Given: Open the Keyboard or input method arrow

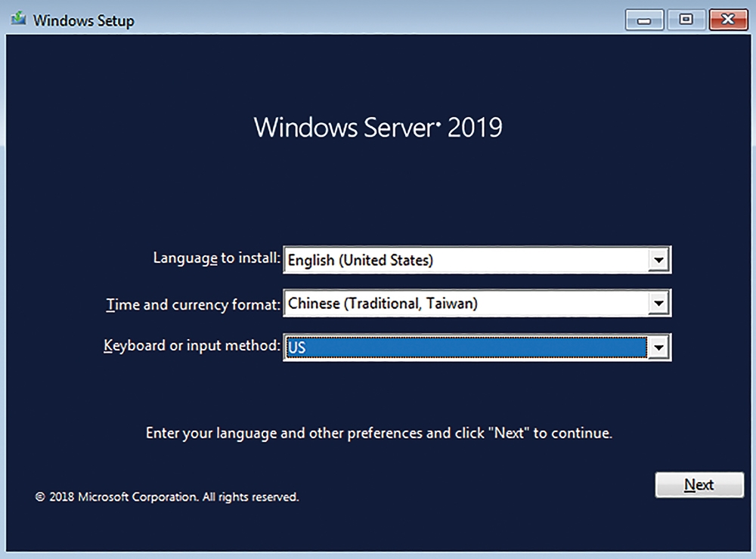Looking at the screenshot, I should (658, 347).
